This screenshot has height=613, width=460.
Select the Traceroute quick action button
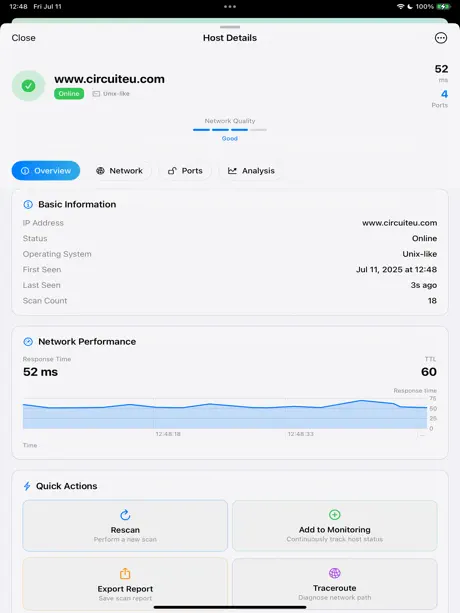[335, 584]
